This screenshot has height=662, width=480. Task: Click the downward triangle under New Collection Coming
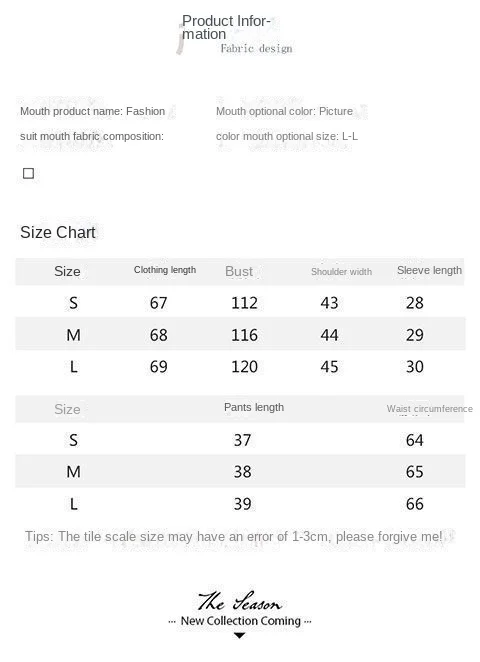239,635
